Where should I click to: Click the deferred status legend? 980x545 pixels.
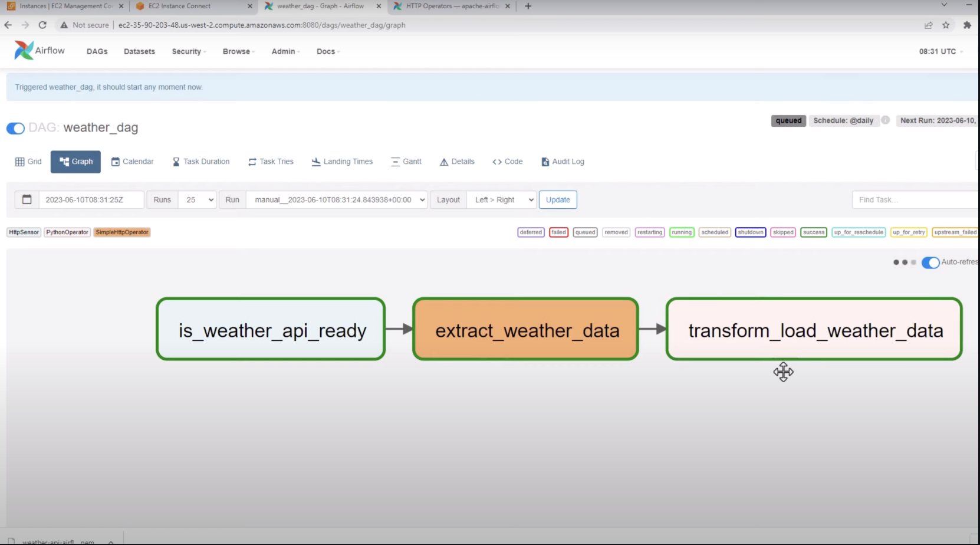pyautogui.click(x=531, y=232)
